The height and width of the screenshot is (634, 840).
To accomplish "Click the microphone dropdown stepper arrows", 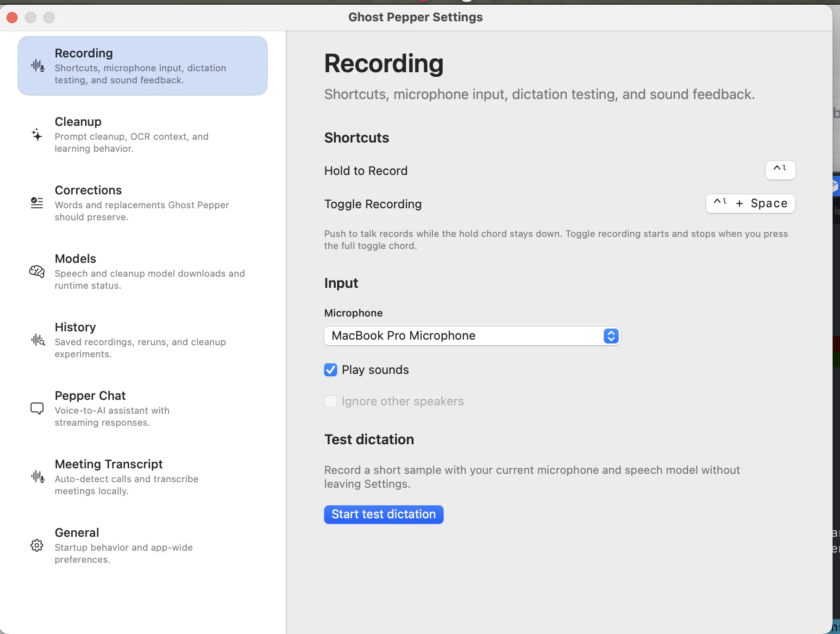I will click(x=611, y=336).
